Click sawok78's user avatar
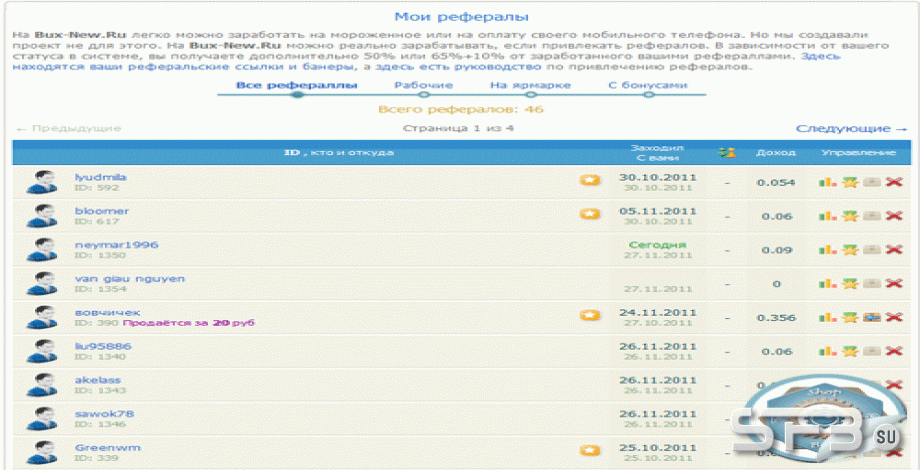Screen dimensions: 920x470 tap(42, 419)
